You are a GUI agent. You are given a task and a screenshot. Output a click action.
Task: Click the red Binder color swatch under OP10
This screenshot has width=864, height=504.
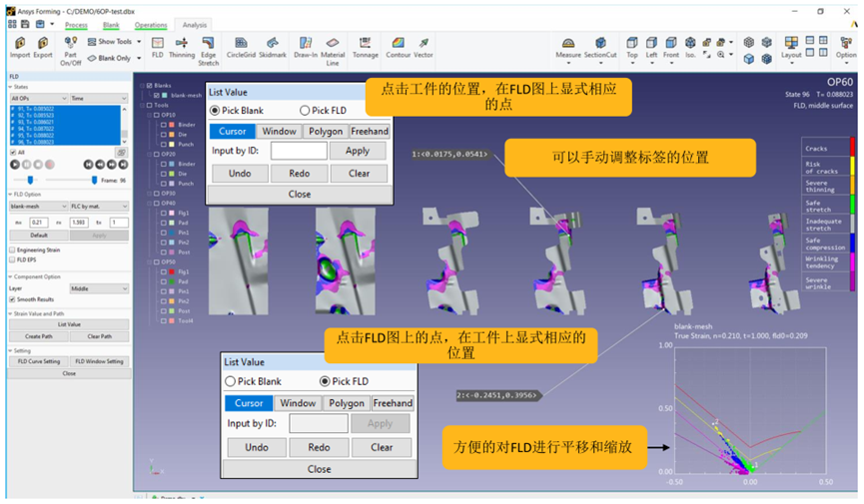click(172, 125)
